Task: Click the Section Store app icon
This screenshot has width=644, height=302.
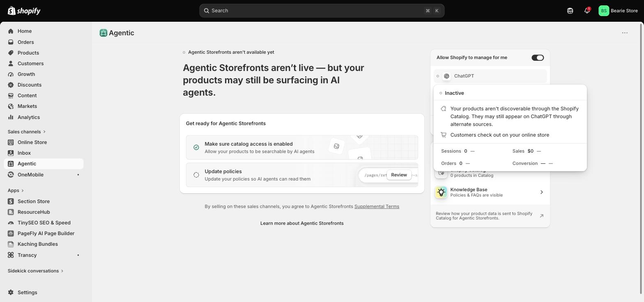Action: tap(11, 201)
